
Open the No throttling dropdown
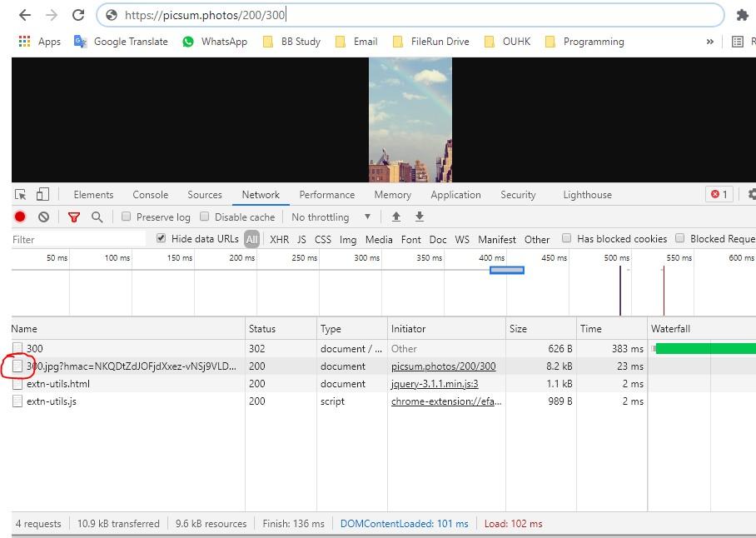(x=331, y=217)
